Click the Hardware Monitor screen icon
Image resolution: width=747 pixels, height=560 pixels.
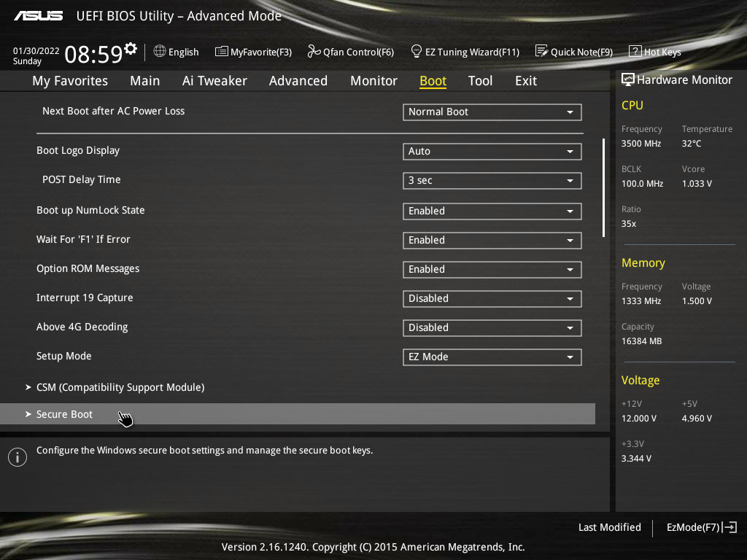pyautogui.click(x=628, y=79)
